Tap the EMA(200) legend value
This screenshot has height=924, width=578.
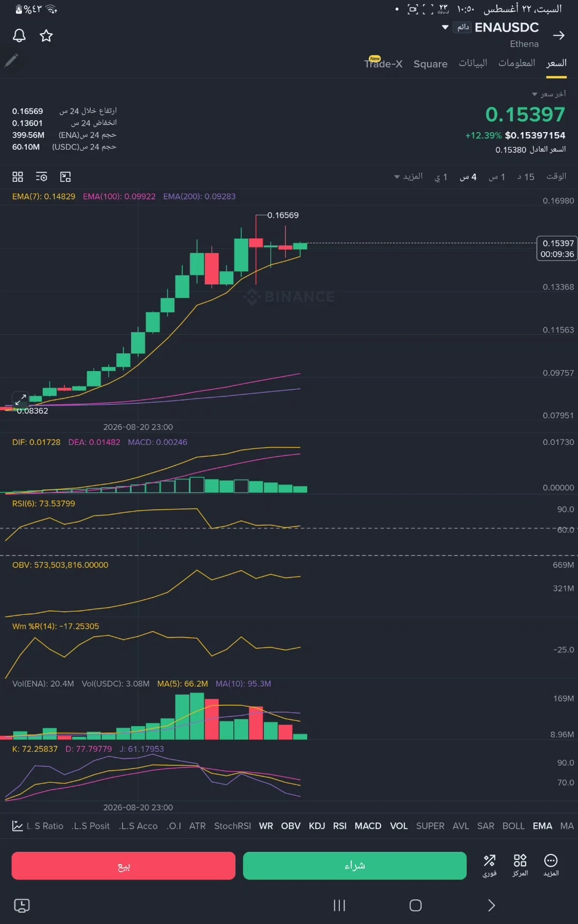[200, 196]
